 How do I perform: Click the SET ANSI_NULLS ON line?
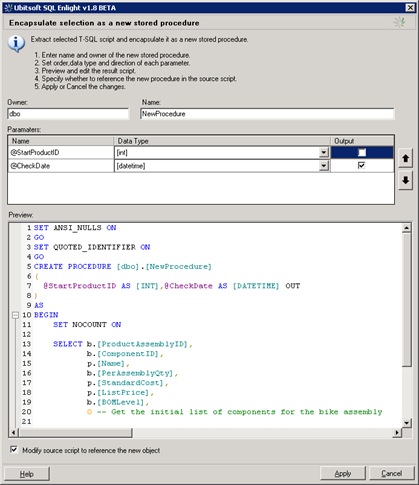tap(75, 228)
